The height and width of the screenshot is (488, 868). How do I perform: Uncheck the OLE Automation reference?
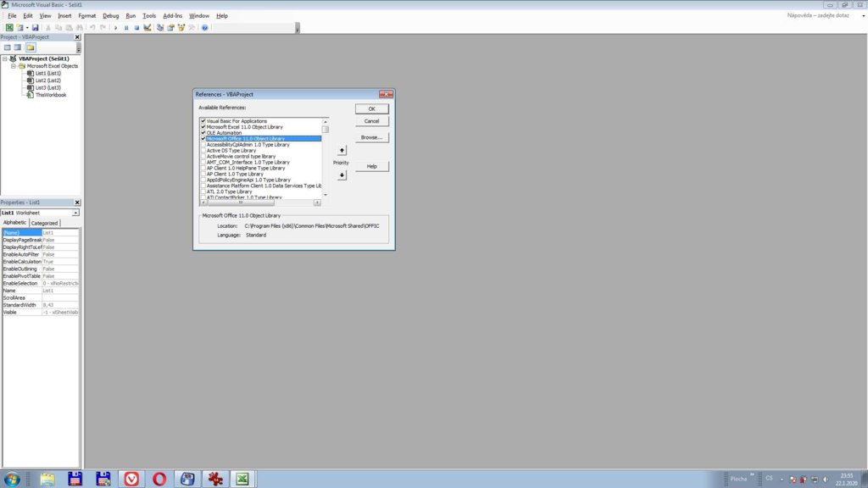pyautogui.click(x=203, y=133)
